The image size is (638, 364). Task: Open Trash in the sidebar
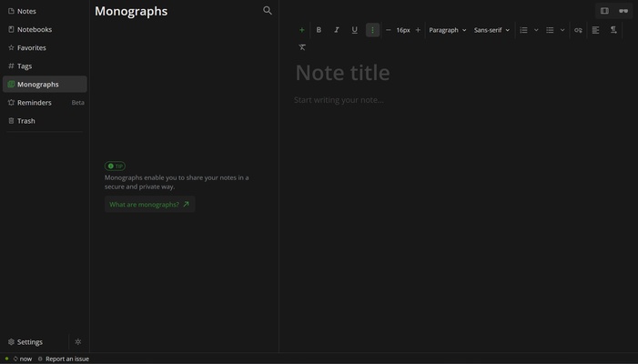pyautogui.click(x=45, y=121)
